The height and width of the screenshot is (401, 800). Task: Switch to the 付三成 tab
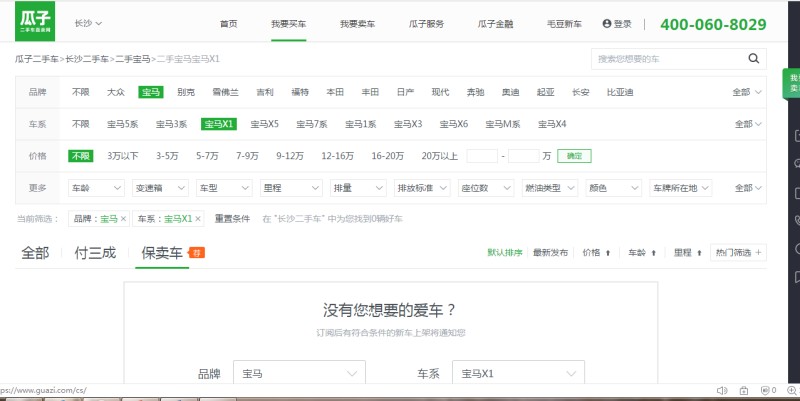[x=95, y=253]
